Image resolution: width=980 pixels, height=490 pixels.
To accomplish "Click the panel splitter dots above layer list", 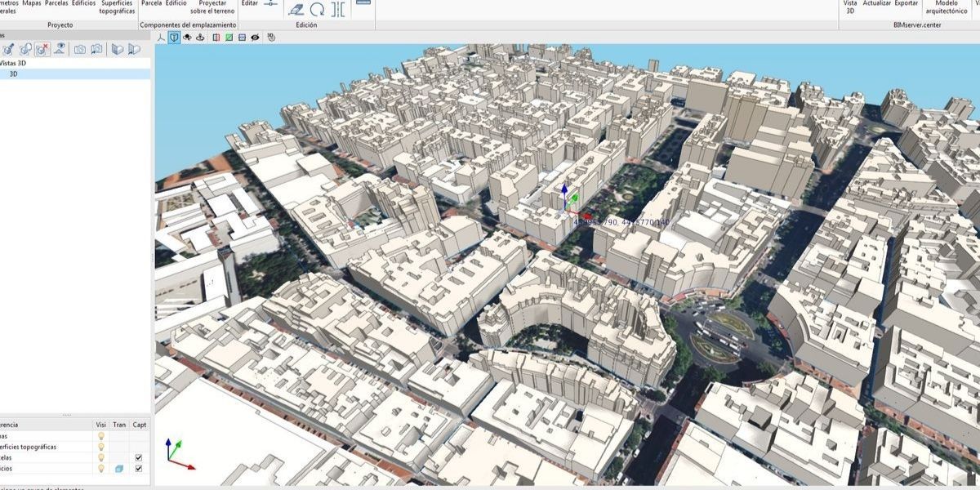I will pos(67,416).
